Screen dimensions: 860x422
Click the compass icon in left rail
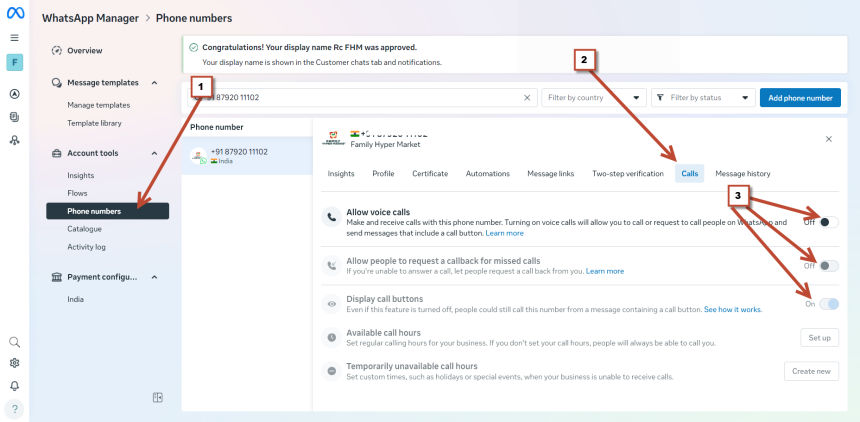[15, 94]
